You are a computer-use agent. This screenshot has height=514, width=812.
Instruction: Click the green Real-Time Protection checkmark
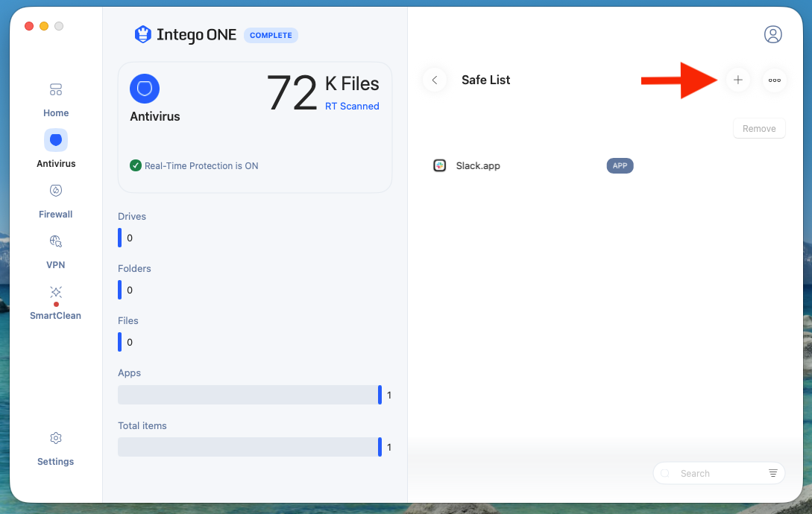point(136,165)
